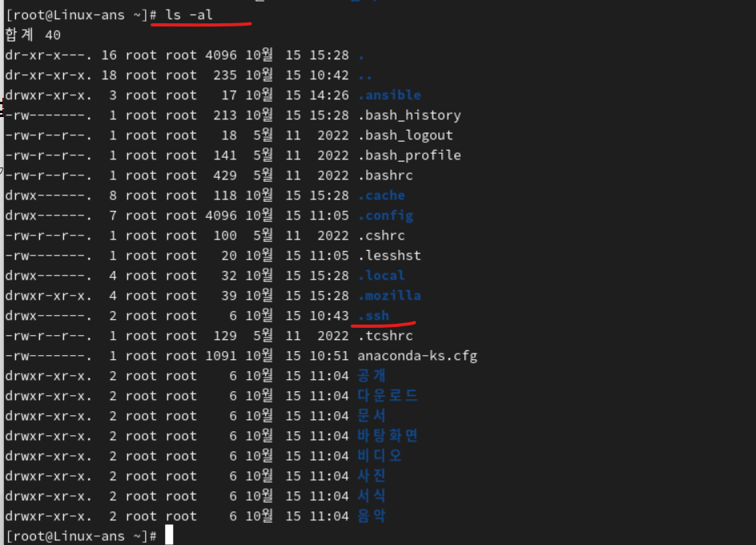This screenshot has height=545, width=756.
Task: Select the 문서 directory name
Action: click(x=372, y=416)
